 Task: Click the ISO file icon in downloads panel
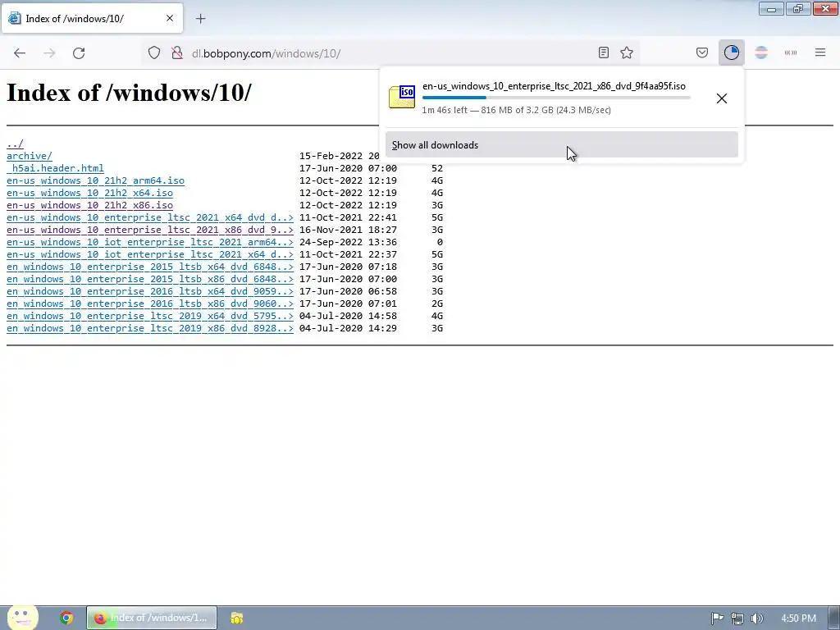tap(402, 97)
